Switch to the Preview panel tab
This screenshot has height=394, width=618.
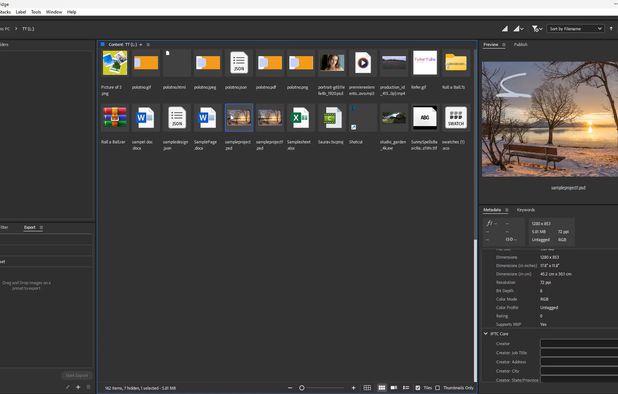[x=491, y=45]
